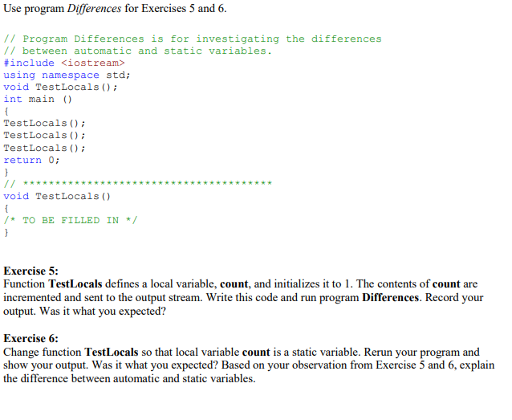The width and height of the screenshot is (512, 420).
Task: Click the 'Exercise 6:' heading
Action: click(31, 338)
